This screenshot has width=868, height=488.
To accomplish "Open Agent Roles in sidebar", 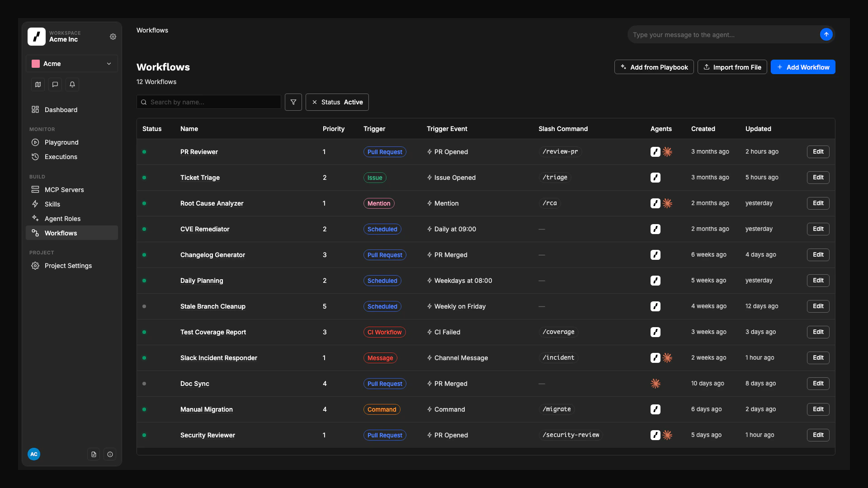I will [x=72, y=219].
